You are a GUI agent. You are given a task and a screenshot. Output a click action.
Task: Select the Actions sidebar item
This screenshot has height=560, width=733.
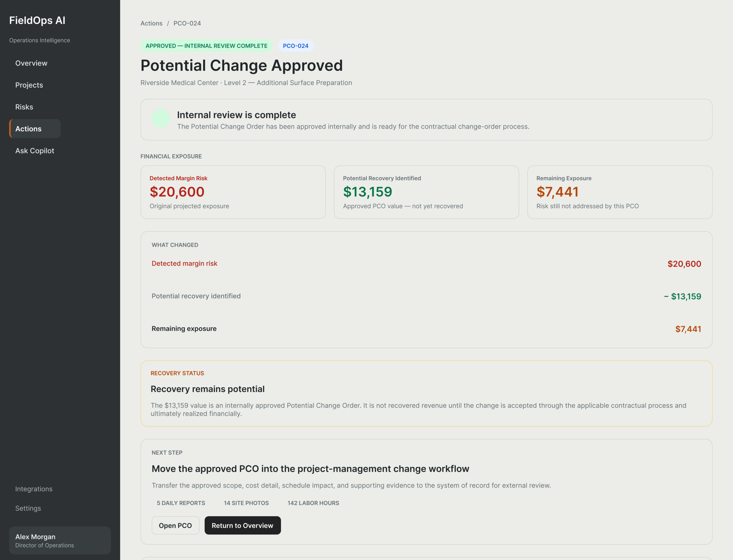pyautogui.click(x=35, y=129)
